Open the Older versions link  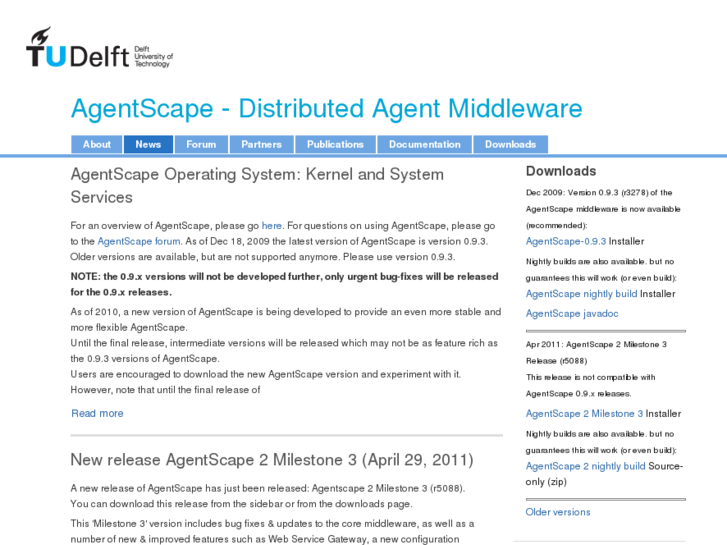(558, 512)
